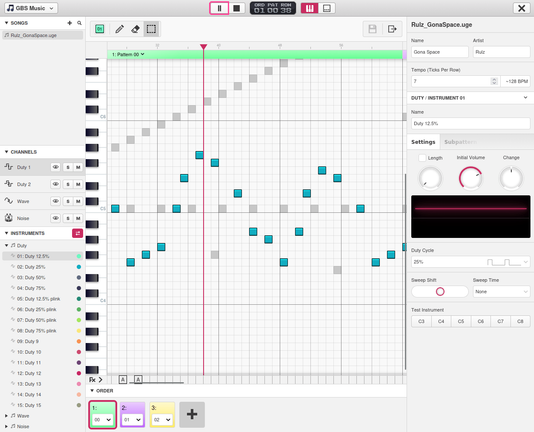Export the song with the export icon
534x432 pixels.
392,29
